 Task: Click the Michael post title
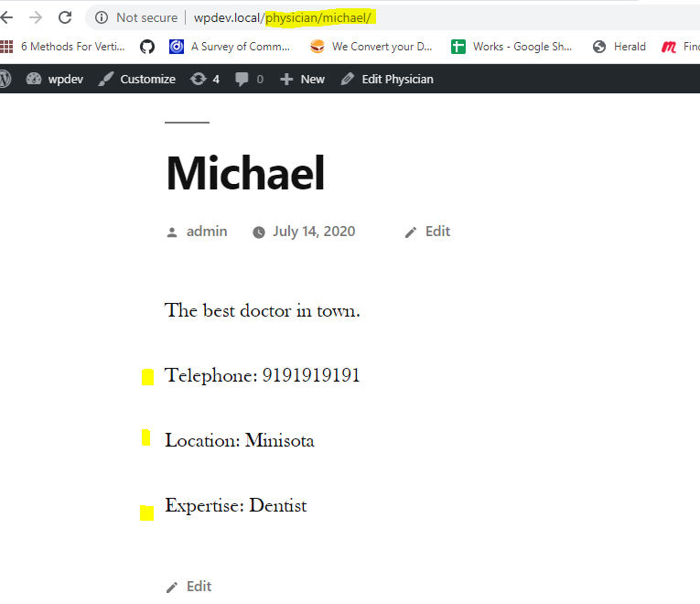pyautogui.click(x=245, y=173)
